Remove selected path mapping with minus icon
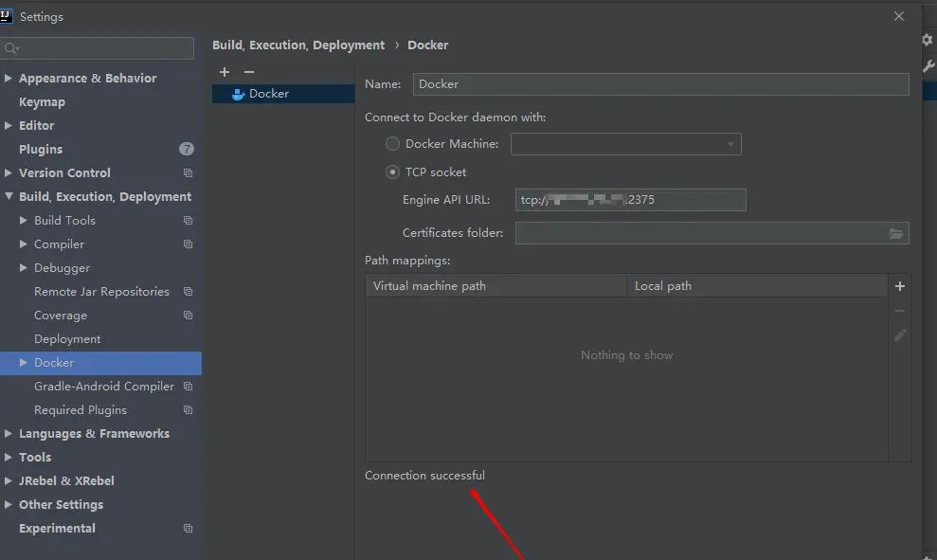Screen dimensions: 937x560 click(899, 310)
